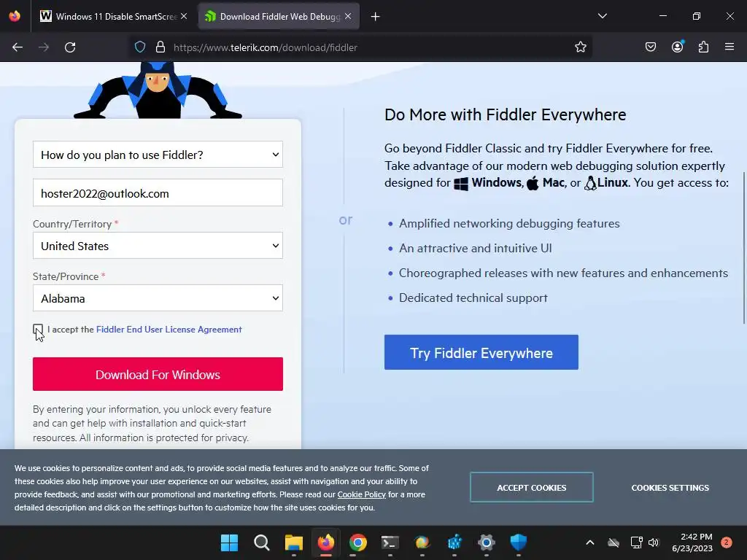Screen dimensions: 747x560
Task: Open the Fiddler End User License Agreement link
Action: (169, 330)
